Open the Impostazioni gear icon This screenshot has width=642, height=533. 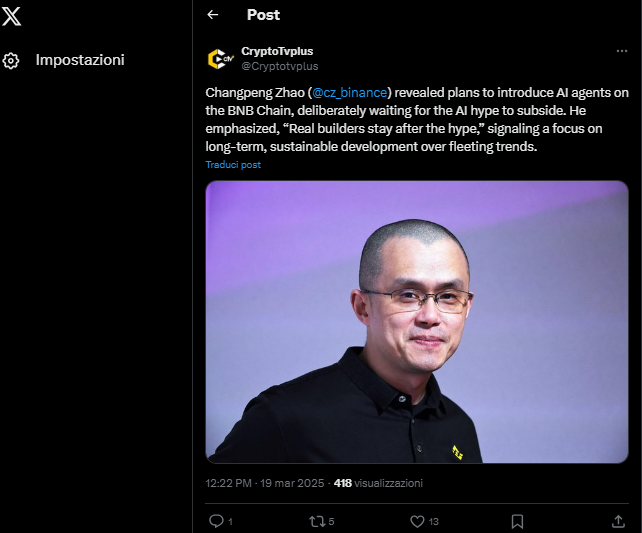11,60
